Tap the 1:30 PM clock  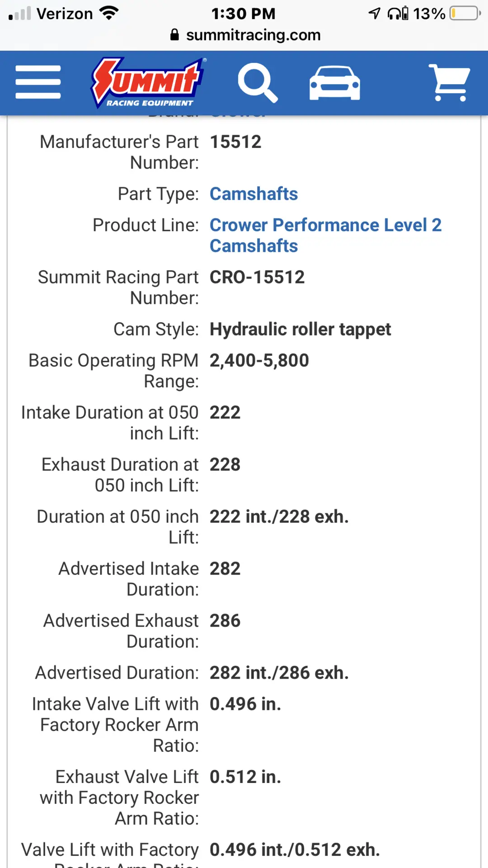[x=244, y=14]
